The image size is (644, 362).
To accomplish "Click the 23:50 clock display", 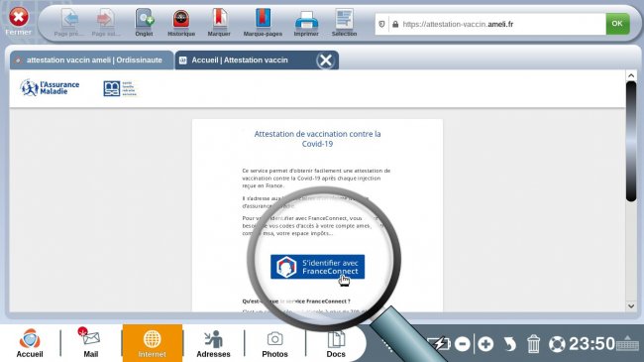I will (x=591, y=343).
